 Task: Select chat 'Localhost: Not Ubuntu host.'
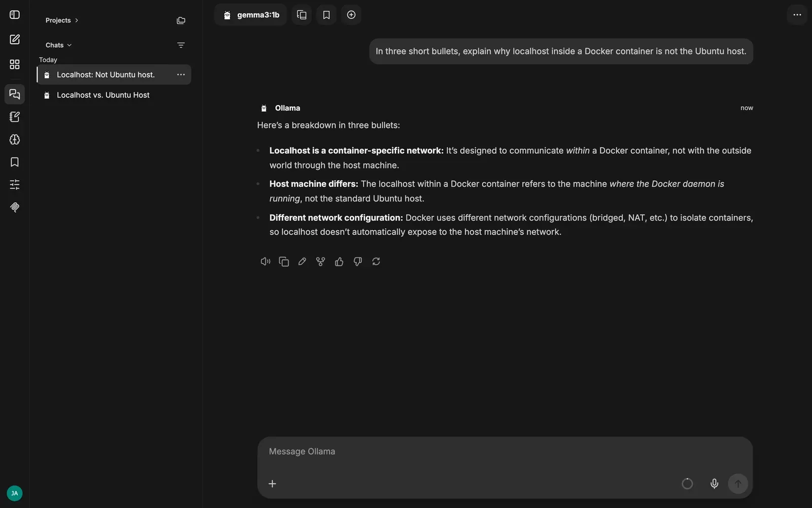(114, 75)
